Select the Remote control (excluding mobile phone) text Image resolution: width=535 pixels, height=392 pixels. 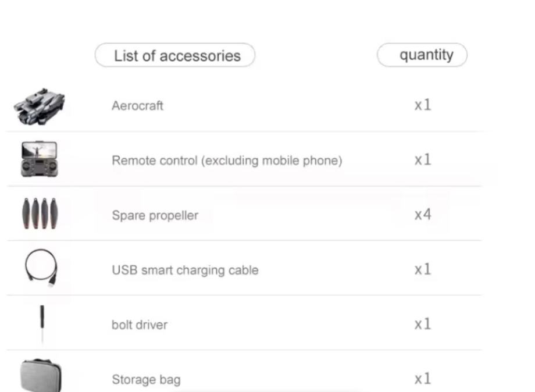point(227,161)
